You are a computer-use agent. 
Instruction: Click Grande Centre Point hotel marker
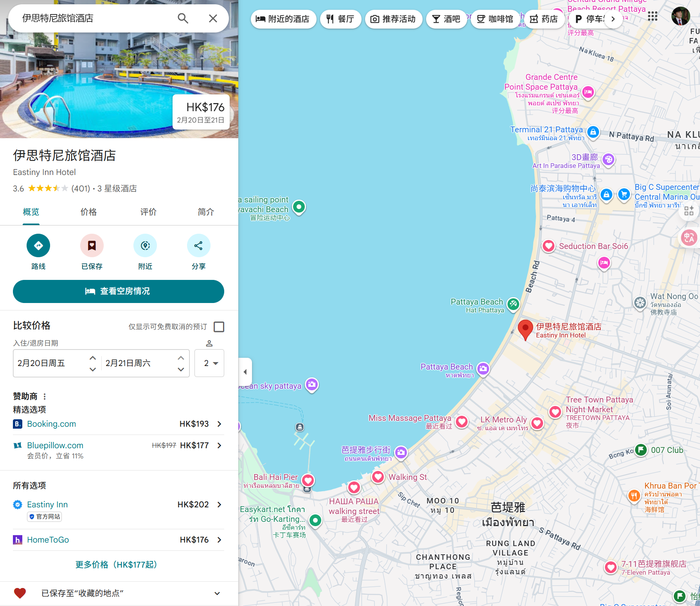coord(588,92)
